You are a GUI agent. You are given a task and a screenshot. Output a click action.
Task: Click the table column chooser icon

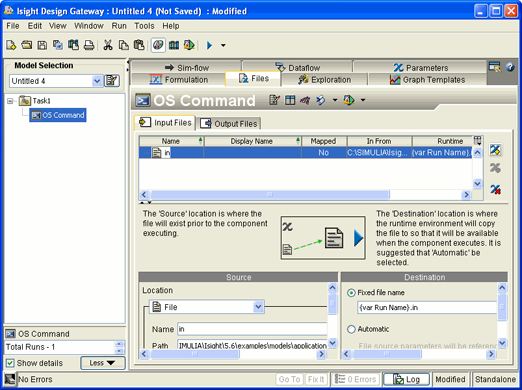tap(477, 141)
